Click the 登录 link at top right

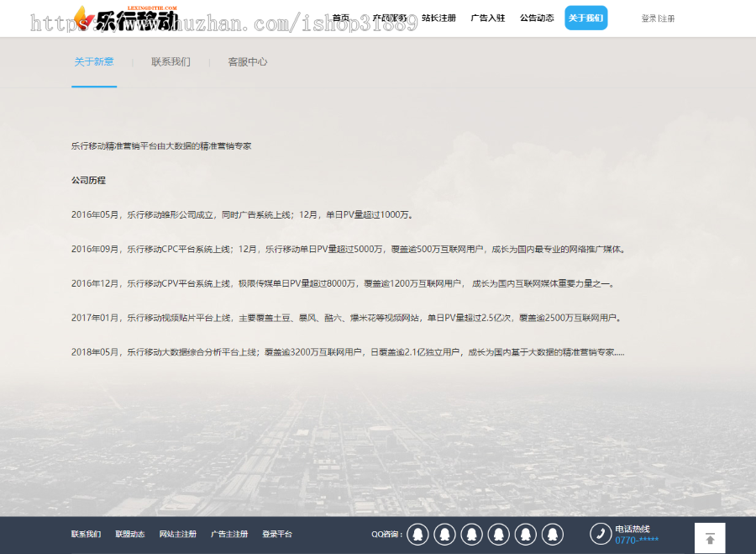(648, 18)
